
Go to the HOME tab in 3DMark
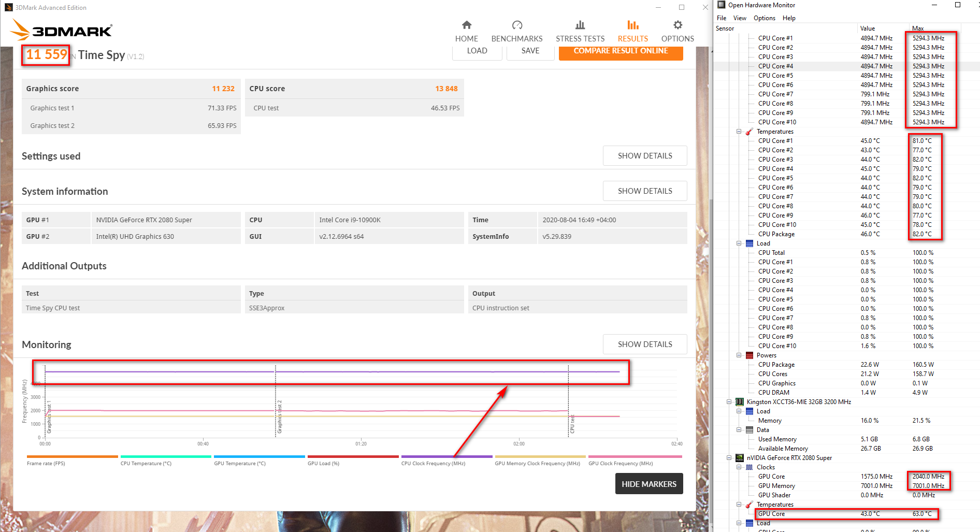coord(466,31)
